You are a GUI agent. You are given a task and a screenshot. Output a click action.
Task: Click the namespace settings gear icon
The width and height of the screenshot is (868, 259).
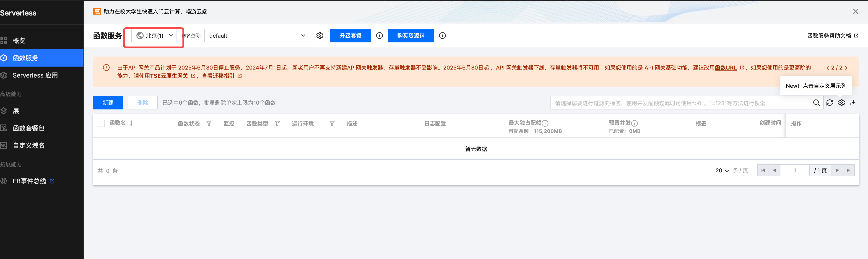tap(320, 36)
